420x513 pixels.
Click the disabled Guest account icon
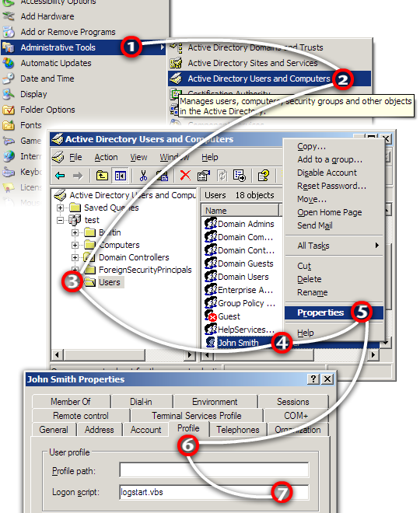(x=211, y=316)
